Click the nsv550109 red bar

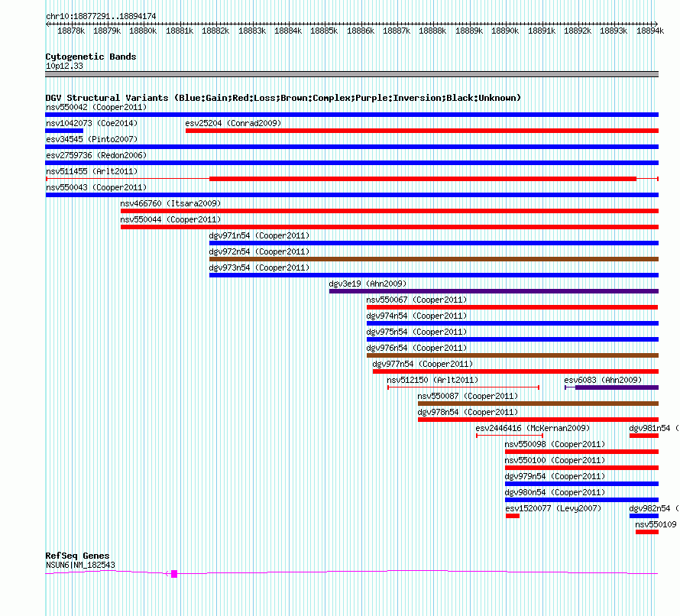pyautogui.click(x=647, y=532)
